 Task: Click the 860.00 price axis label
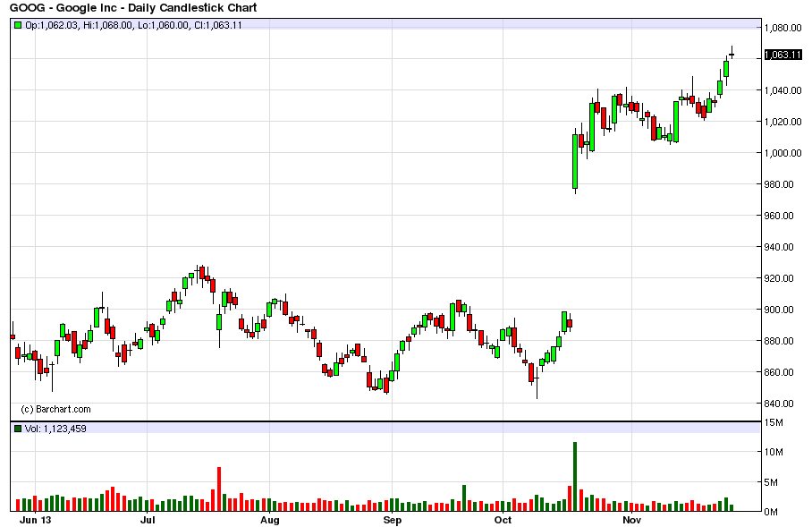779,372
